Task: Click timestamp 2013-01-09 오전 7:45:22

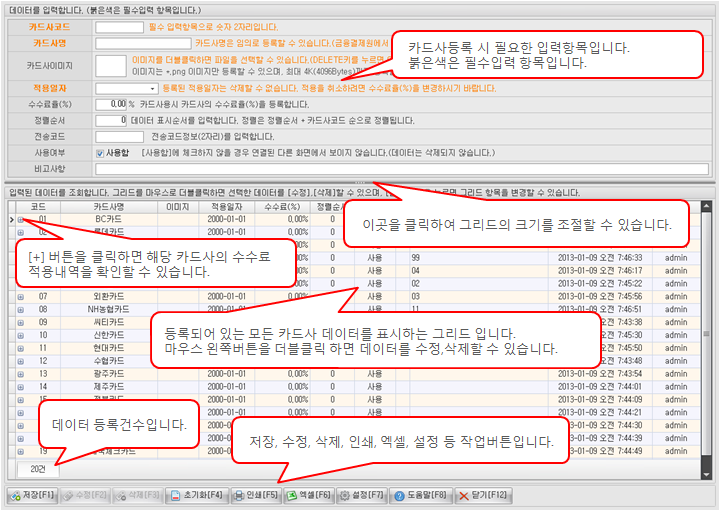Action: point(600,283)
